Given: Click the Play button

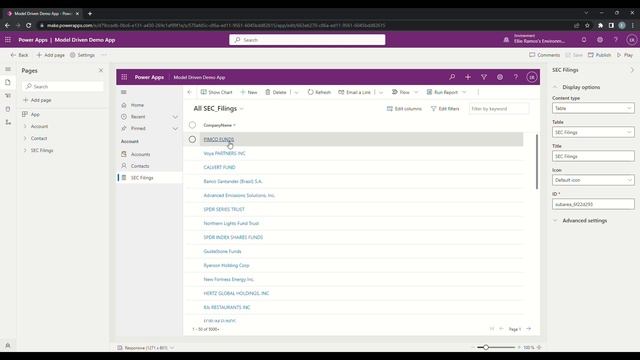Looking at the screenshot, I should (625, 55).
